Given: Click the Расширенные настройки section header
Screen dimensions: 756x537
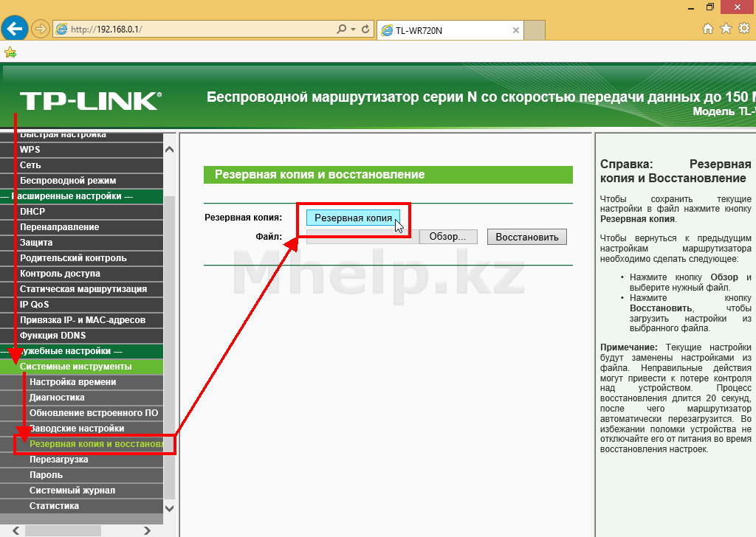Looking at the screenshot, I should point(81,196).
